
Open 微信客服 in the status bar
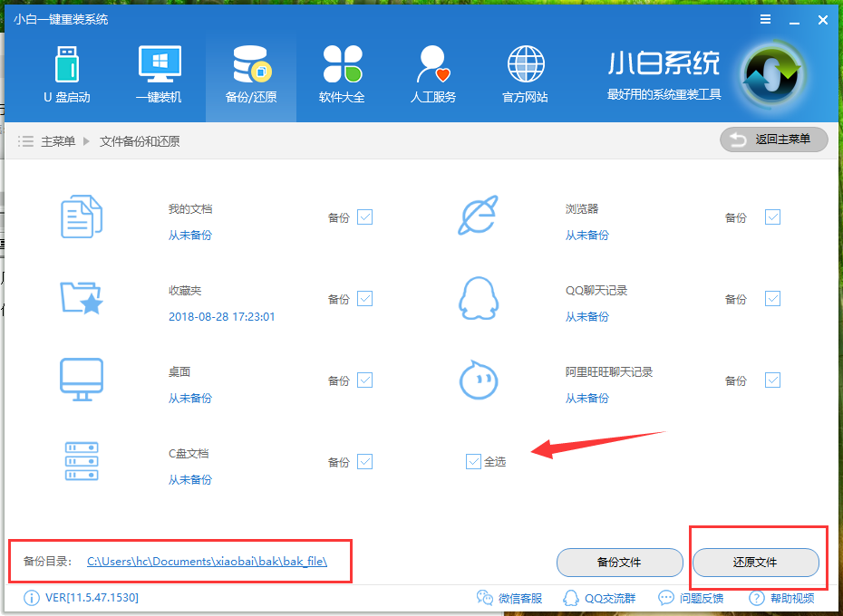tap(510, 598)
